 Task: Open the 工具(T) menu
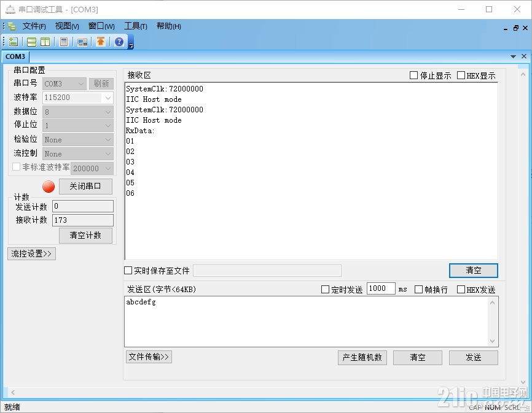coord(135,26)
